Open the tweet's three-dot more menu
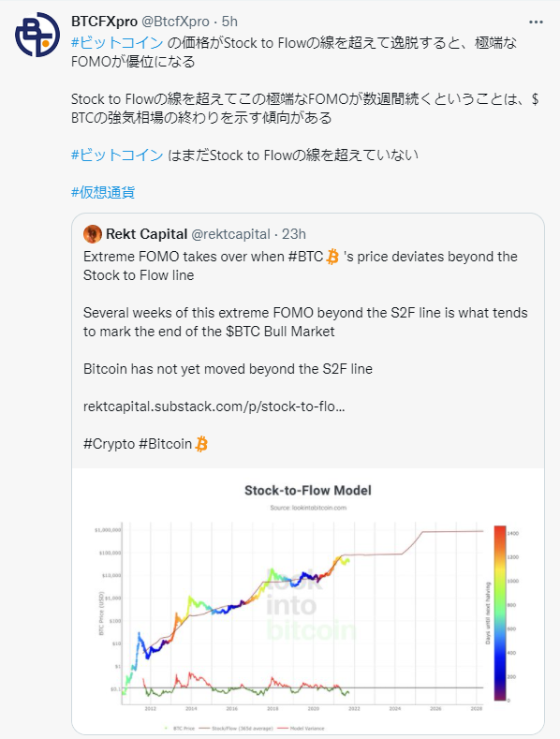This screenshot has height=739, width=560. coord(536,22)
